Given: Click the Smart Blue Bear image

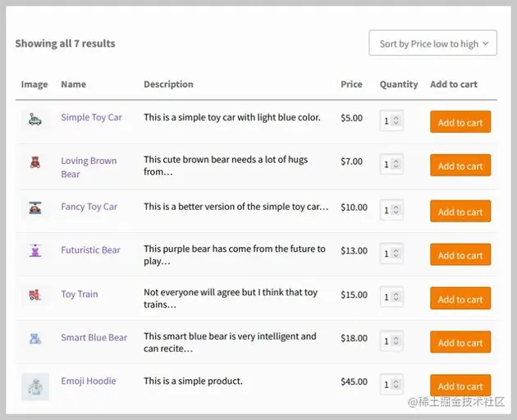Looking at the screenshot, I should [x=34, y=338].
